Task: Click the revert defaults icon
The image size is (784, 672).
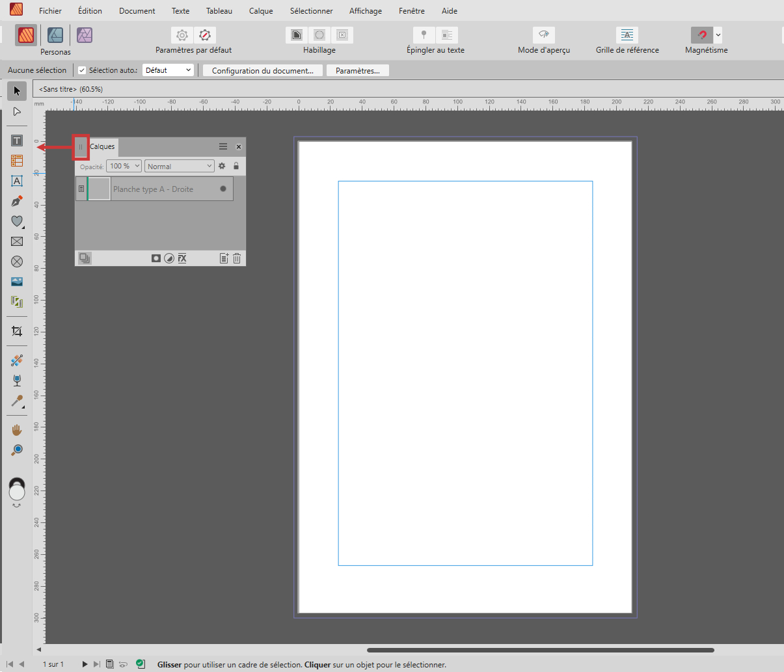Action: point(205,35)
